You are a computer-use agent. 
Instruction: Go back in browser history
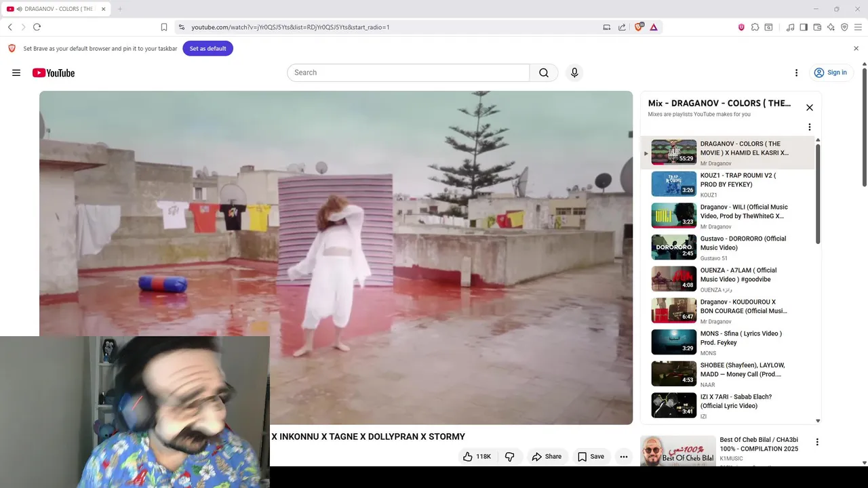pyautogui.click(x=10, y=27)
